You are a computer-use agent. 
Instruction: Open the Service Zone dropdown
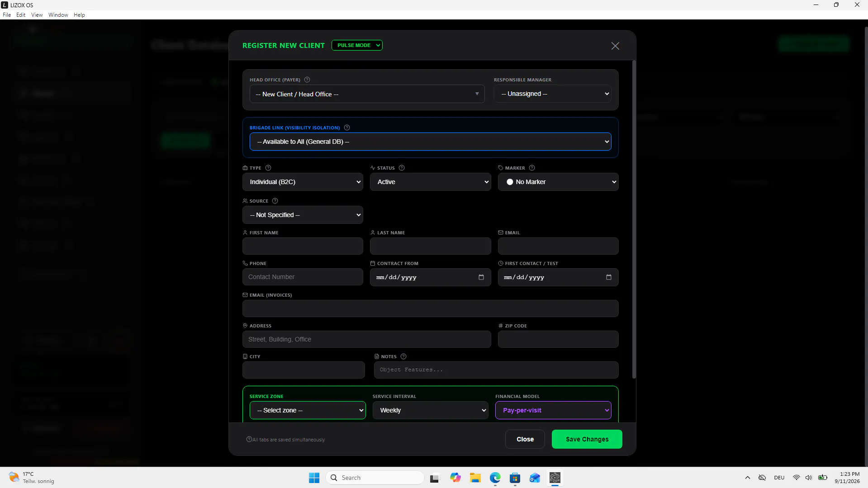point(308,410)
